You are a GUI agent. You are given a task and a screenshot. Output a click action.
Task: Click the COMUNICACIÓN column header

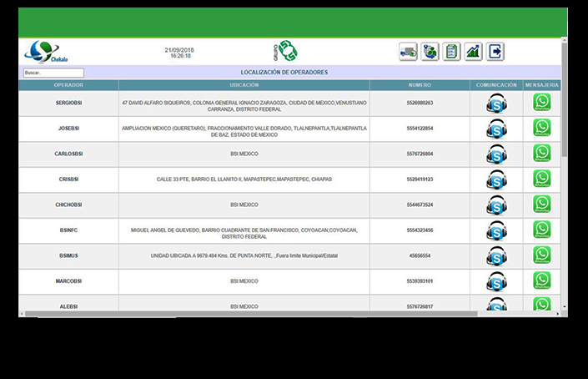pyautogui.click(x=496, y=85)
